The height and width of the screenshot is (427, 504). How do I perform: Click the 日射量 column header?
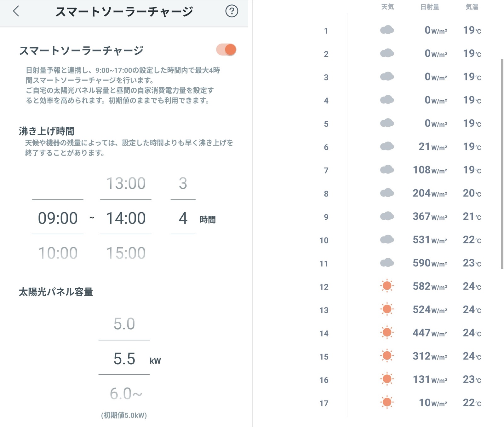[x=430, y=7]
